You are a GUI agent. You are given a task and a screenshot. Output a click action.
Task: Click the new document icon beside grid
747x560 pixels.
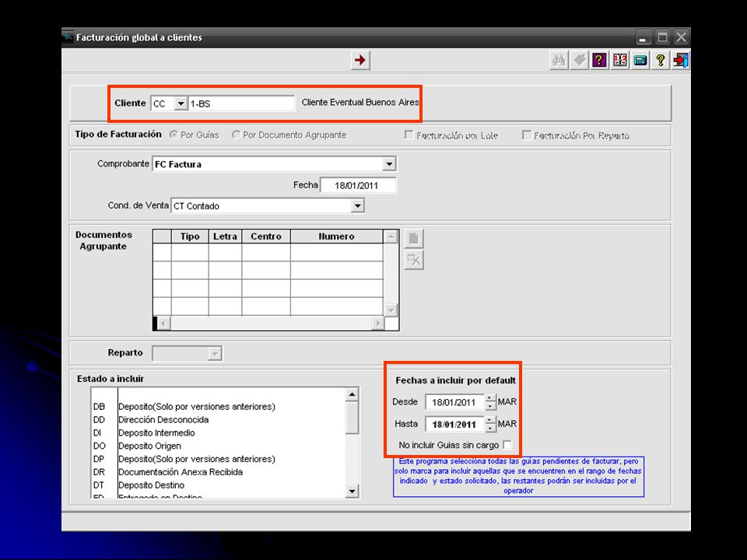pos(413,238)
